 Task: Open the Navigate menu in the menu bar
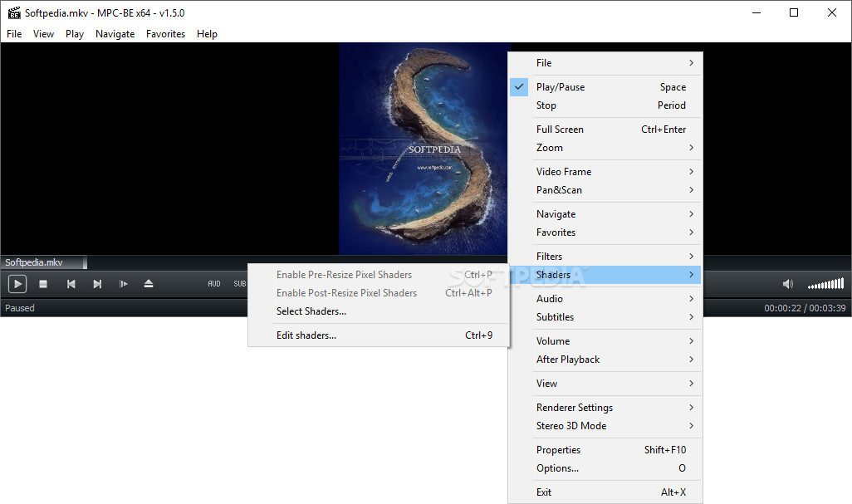tap(115, 34)
